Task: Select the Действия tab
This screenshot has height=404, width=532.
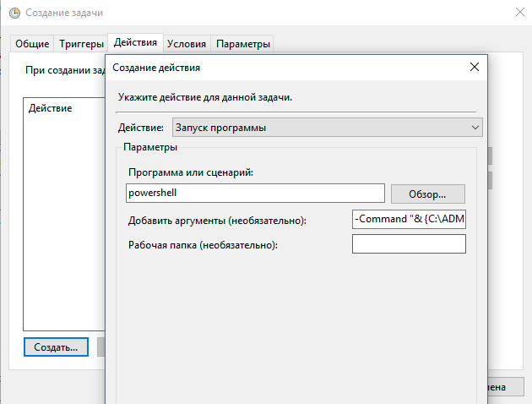Action: click(135, 43)
